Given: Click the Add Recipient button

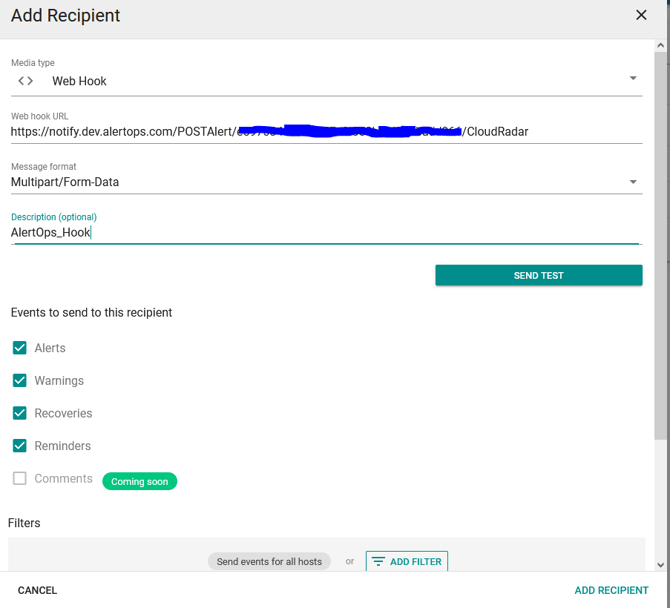Looking at the screenshot, I should tap(611, 590).
